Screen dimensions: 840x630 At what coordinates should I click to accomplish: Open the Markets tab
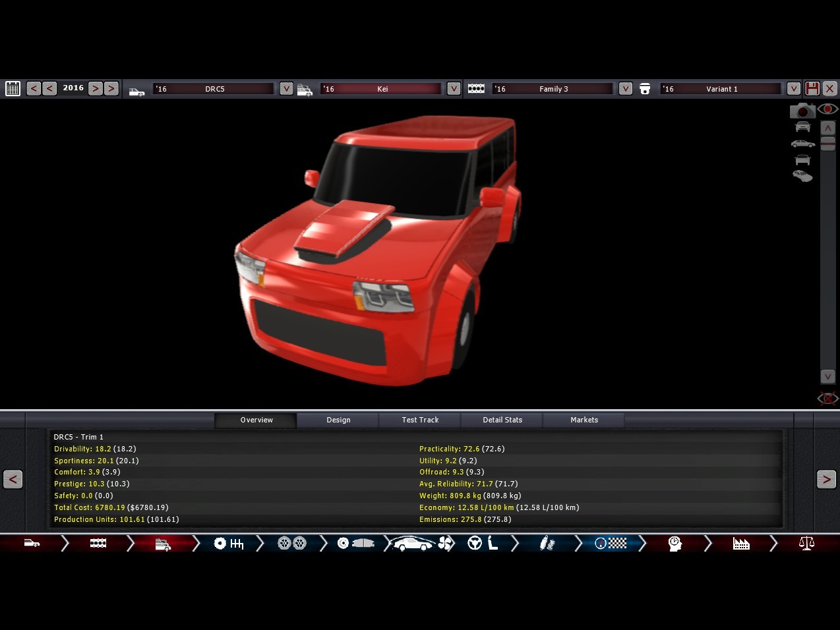tap(584, 420)
